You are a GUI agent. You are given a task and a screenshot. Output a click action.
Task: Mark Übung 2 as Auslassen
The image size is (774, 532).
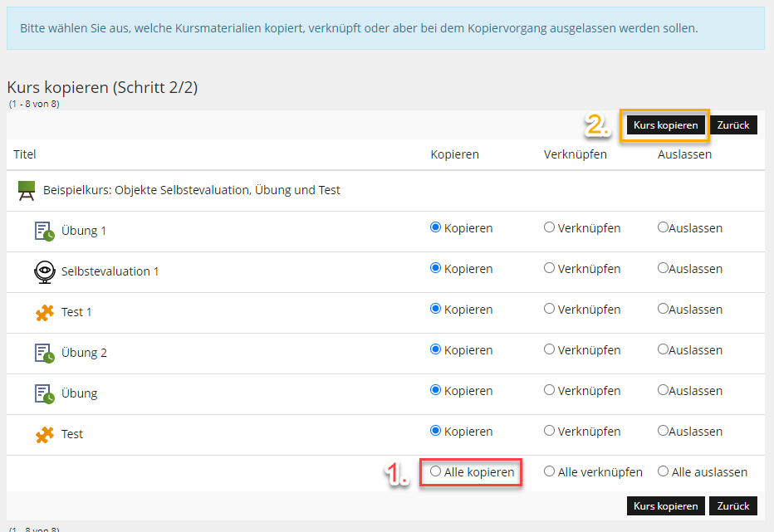coord(663,349)
